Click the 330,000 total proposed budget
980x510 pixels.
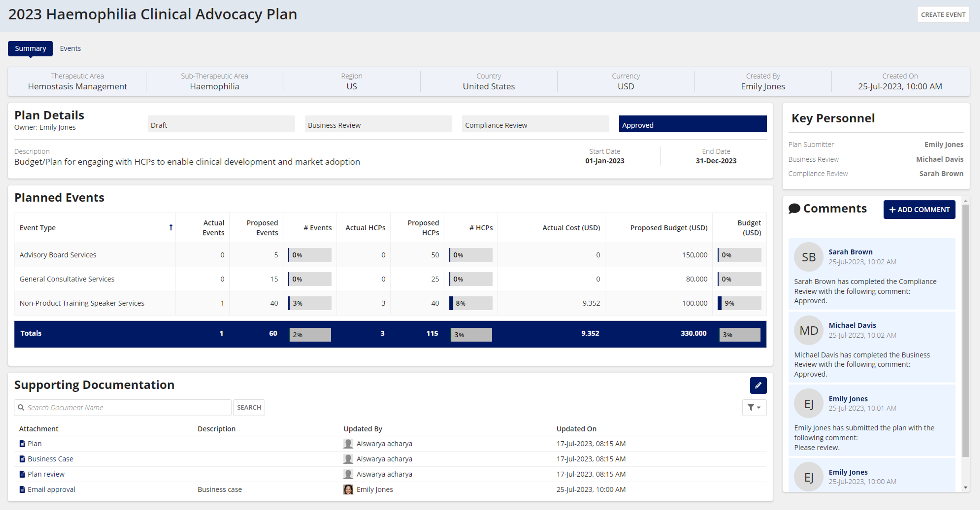pos(693,333)
